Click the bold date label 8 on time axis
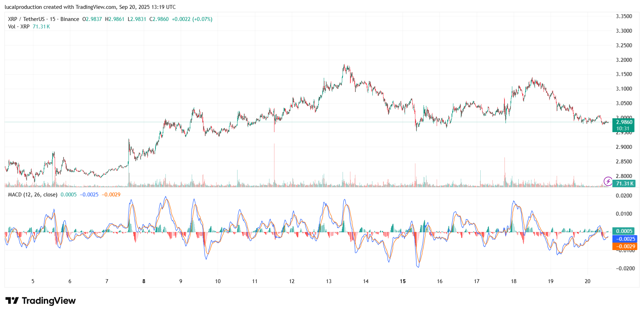 click(x=144, y=281)
